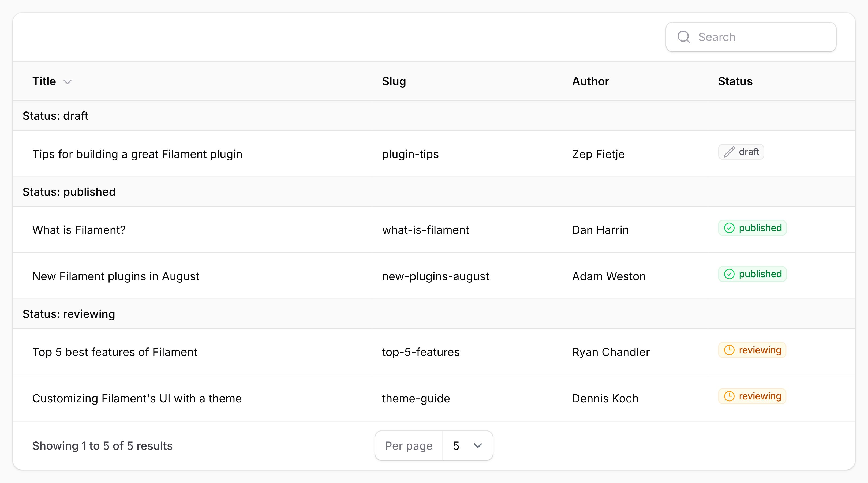
Task: Click the Author column header
Action: [x=590, y=81]
